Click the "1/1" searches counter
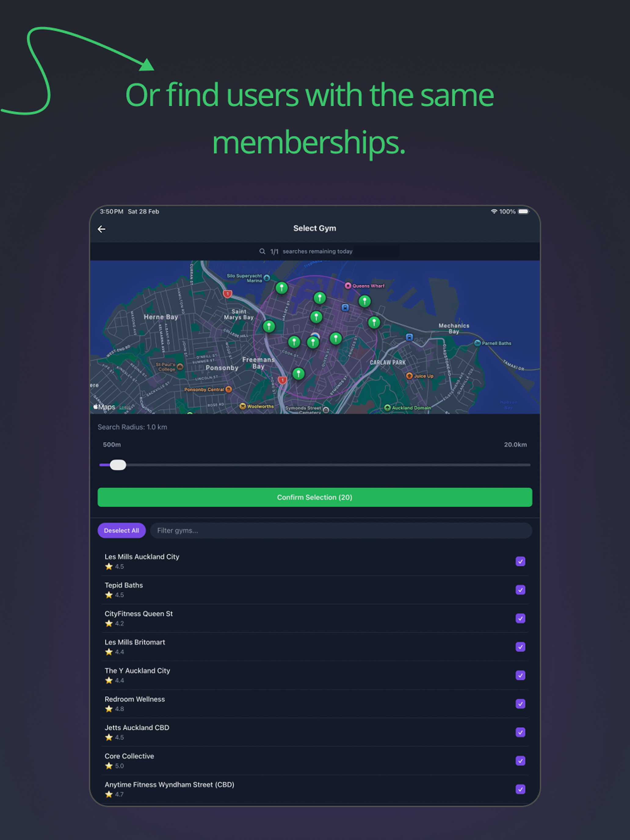 point(274,252)
